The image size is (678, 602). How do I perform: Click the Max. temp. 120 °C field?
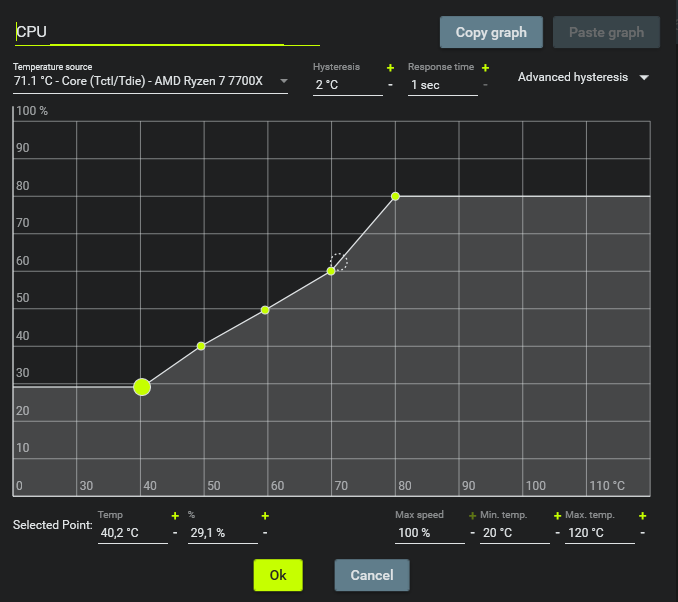tap(600, 533)
